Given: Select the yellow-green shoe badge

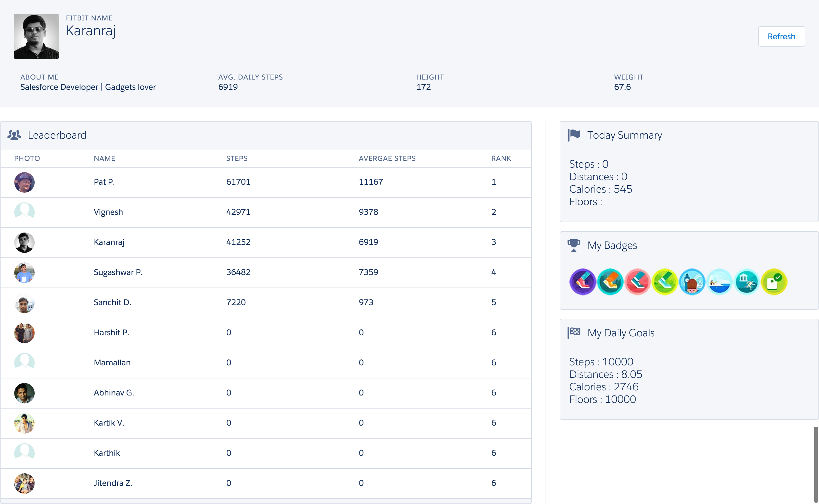Looking at the screenshot, I should 665,282.
